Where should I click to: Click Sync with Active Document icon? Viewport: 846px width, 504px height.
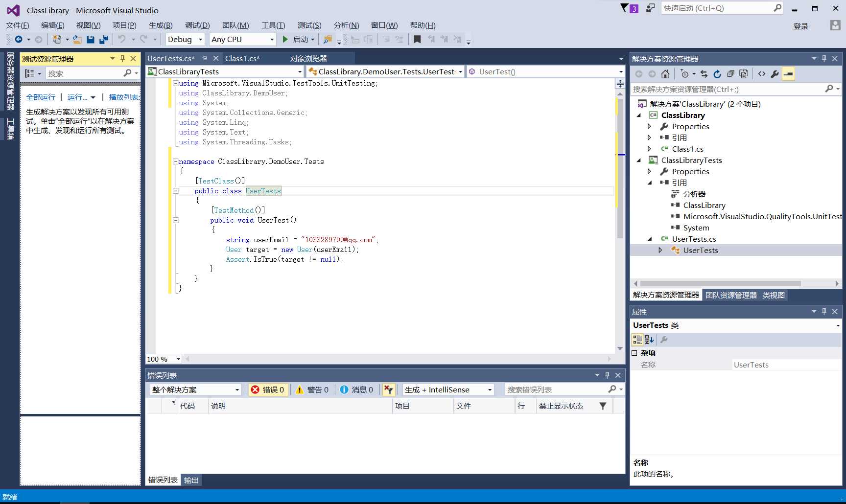[704, 74]
